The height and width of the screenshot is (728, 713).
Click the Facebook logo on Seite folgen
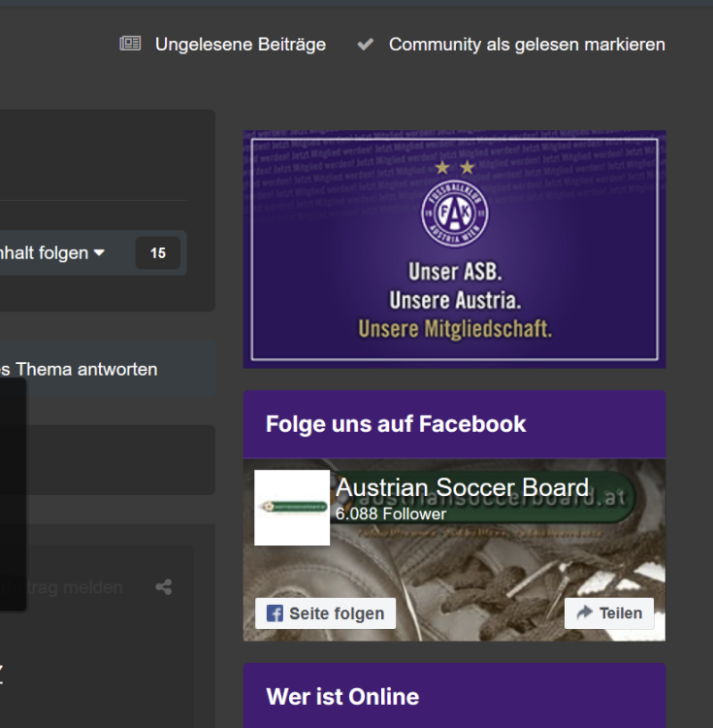[275, 613]
